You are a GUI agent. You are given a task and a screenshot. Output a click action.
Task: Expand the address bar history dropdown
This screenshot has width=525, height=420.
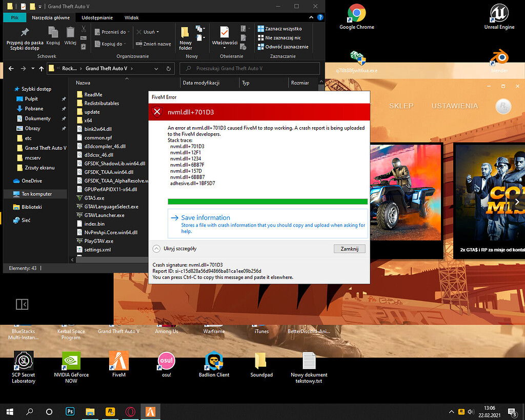coord(156,69)
